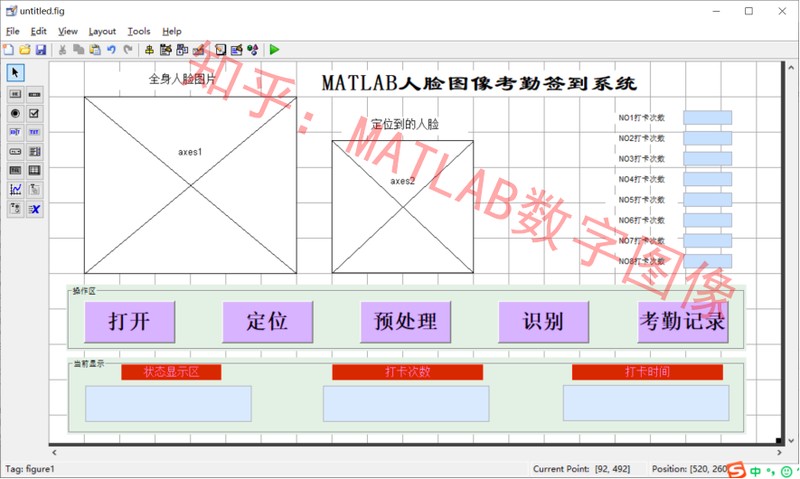Select the box under 打卡时间
The width and height of the screenshot is (800, 479).
(x=646, y=403)
